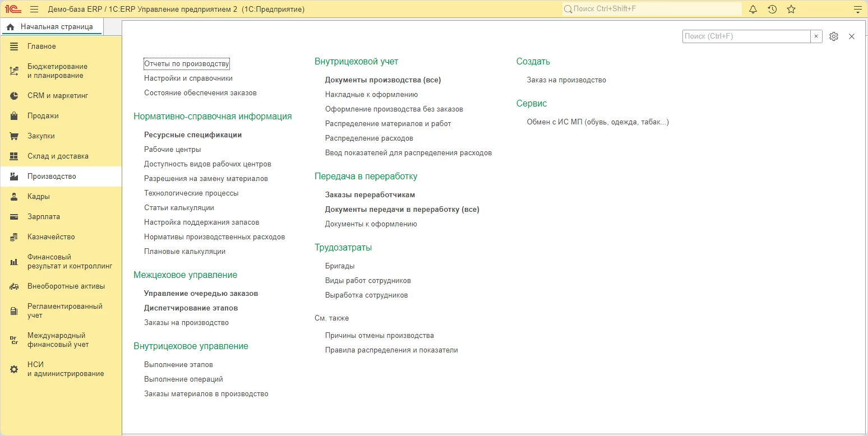The image size is (868, 436).
Task: Open Накладные к оформлению
Action: [372, 95]
